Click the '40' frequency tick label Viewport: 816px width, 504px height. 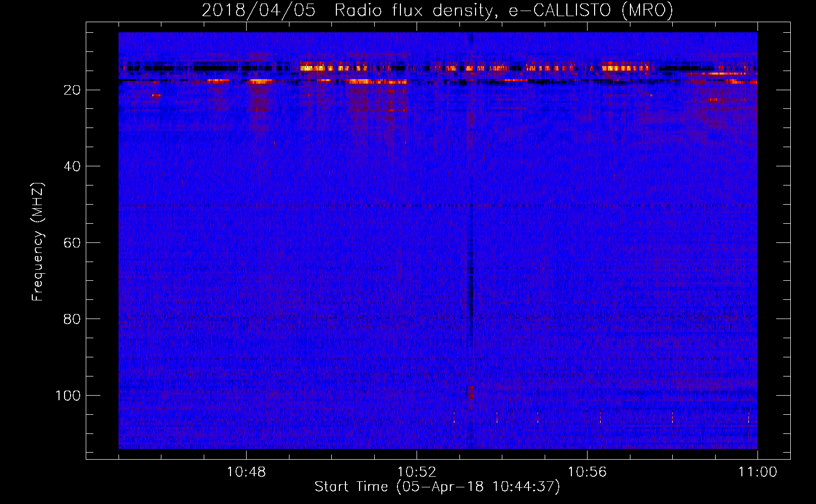(x=72, y=166)
